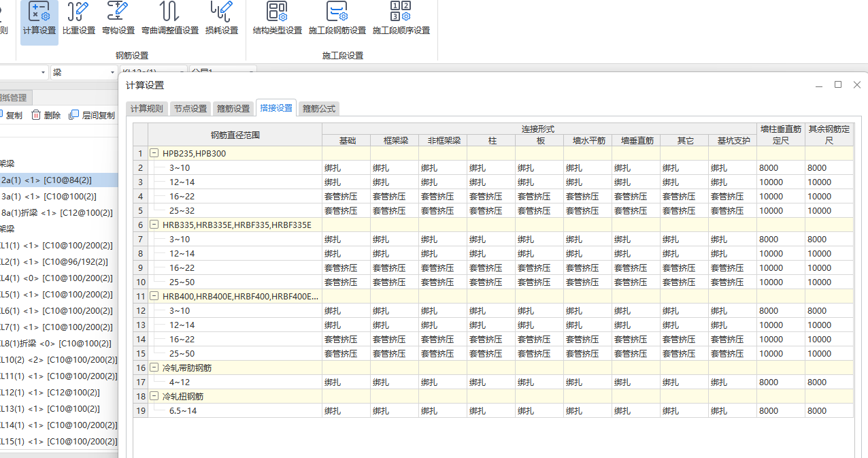Switch to the 计算规则 tab

pos(147,109)
